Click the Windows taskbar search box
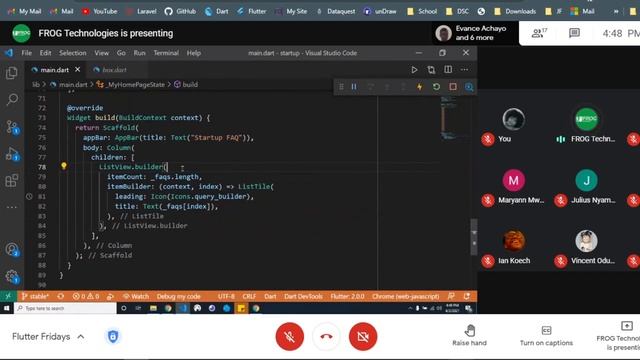 [65, 308]
